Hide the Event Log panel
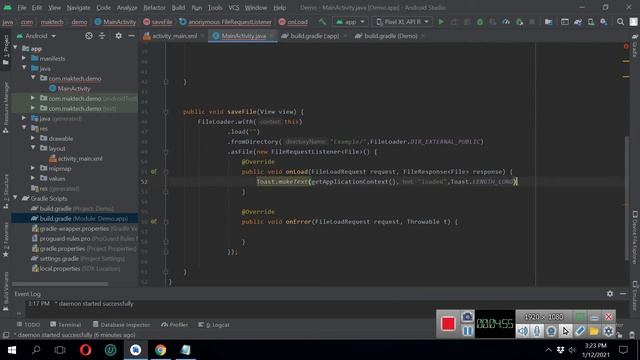This screenshot has height=360, width=640. click(623, 293)
